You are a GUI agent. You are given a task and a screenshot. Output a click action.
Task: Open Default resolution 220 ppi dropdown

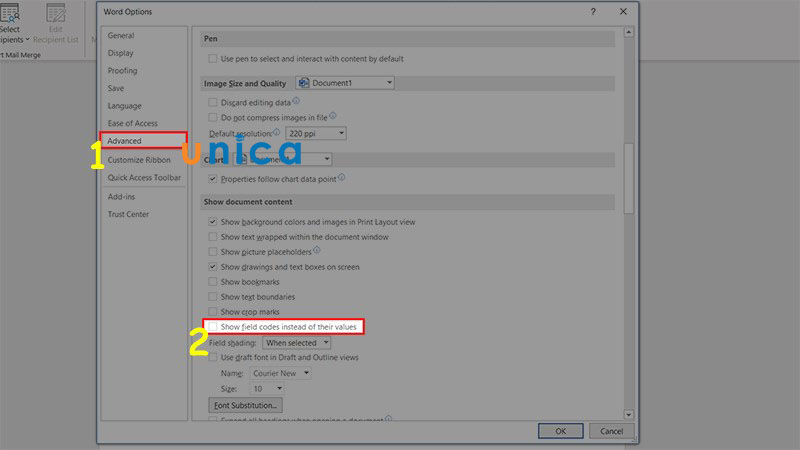tap(316, 133)
